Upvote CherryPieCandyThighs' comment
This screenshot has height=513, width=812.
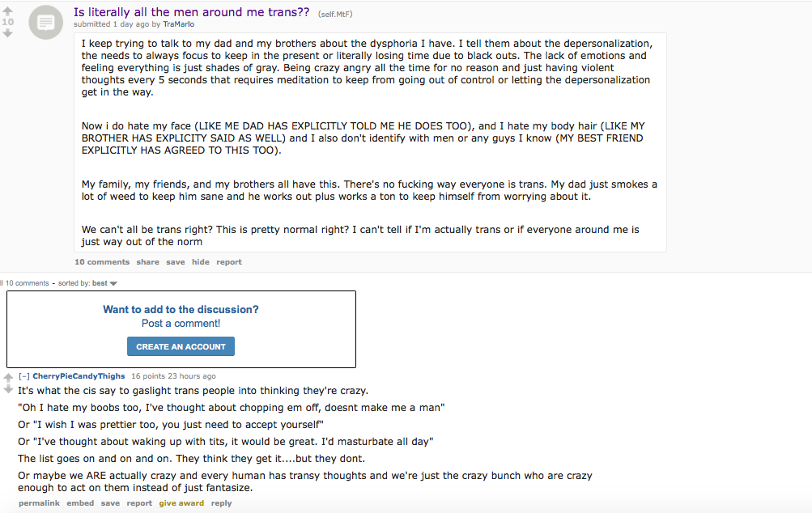pos(8,378)
